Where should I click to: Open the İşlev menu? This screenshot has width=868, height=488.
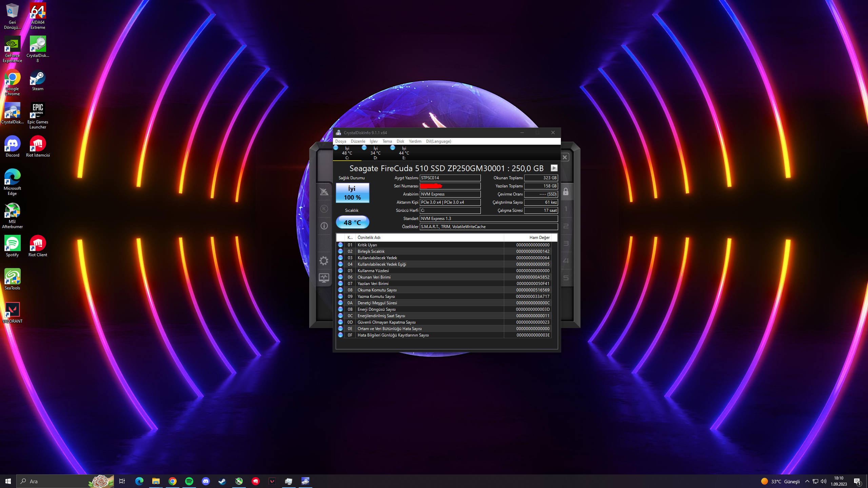[x=374, y=141]
